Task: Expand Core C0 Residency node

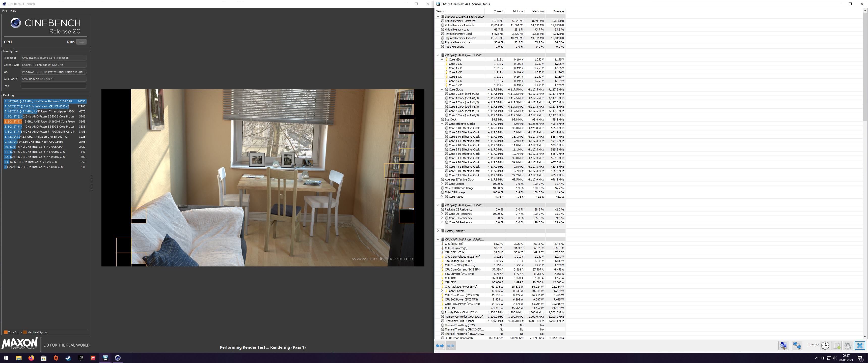Action: 442,214
